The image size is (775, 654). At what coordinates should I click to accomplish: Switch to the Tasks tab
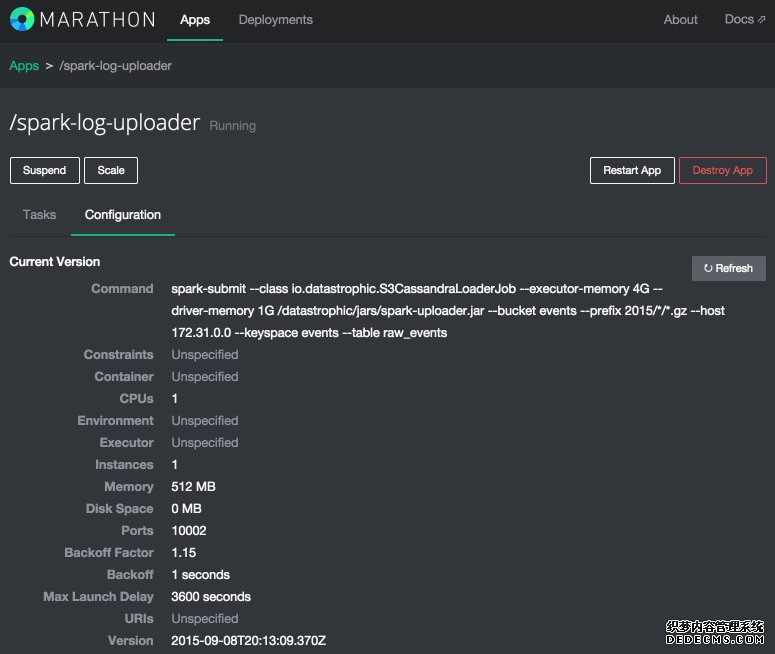pos(40,214)
